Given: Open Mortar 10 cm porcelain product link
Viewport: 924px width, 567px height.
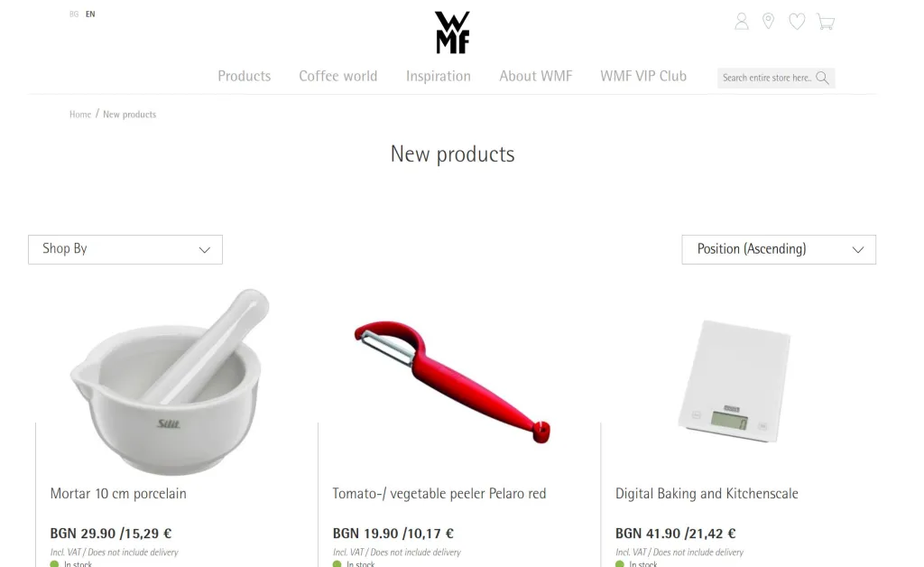Looking at the screenshot, I should point(118,493).
